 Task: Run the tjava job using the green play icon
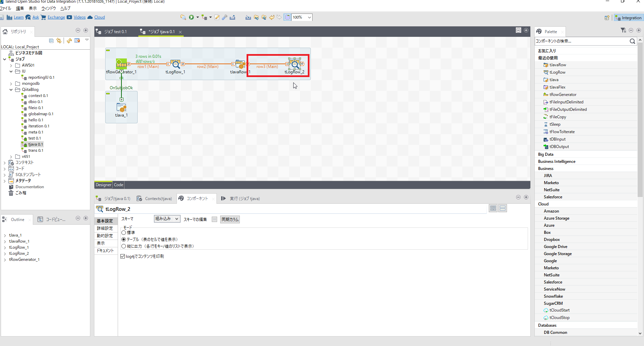point(192,17)
